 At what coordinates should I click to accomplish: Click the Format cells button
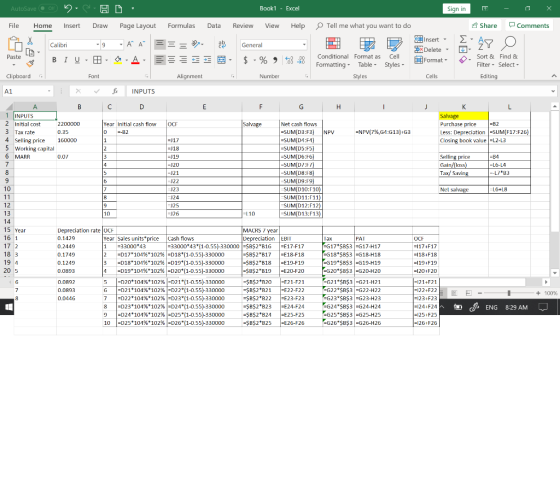(431, 60)
